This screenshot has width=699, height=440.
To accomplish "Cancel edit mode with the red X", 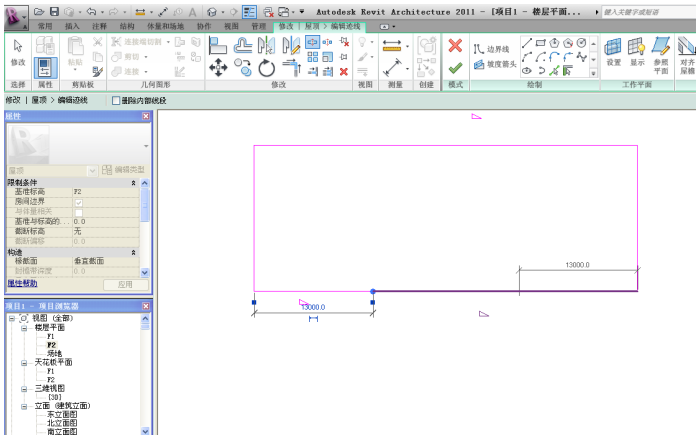I will [x=455, y=46].
